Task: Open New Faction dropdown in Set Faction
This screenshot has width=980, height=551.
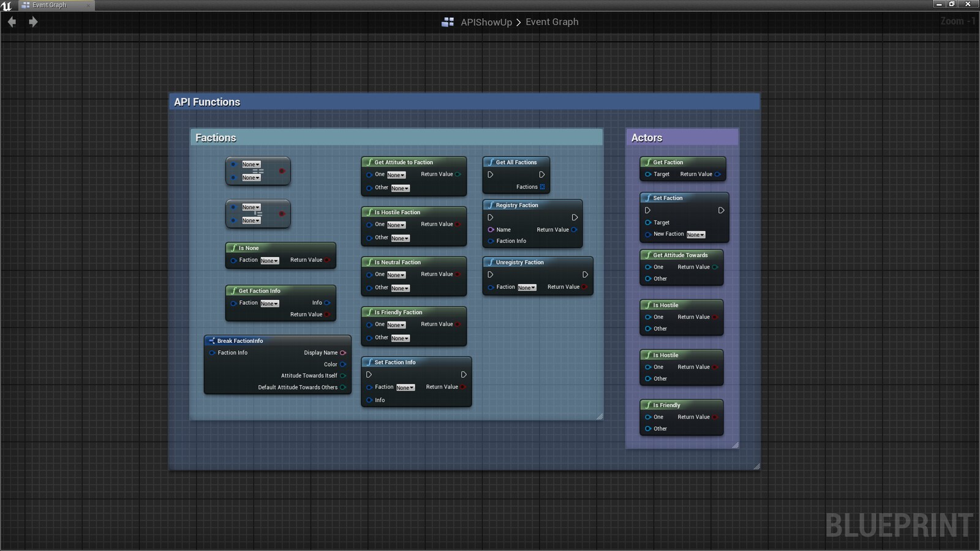Action: (696, 234)
